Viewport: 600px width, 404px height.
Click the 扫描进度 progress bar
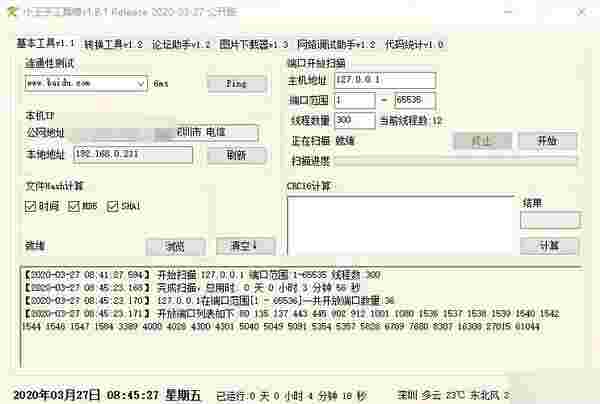click(456, 161)
